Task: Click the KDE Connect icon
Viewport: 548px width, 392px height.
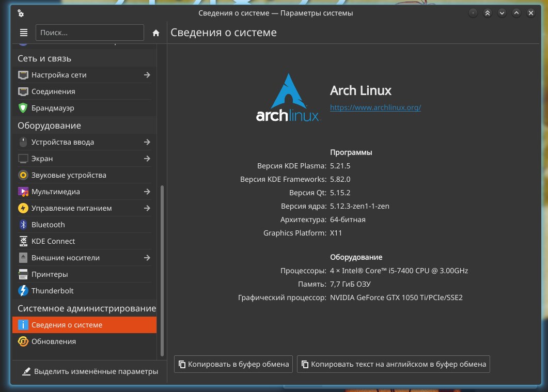Action: 23,241
